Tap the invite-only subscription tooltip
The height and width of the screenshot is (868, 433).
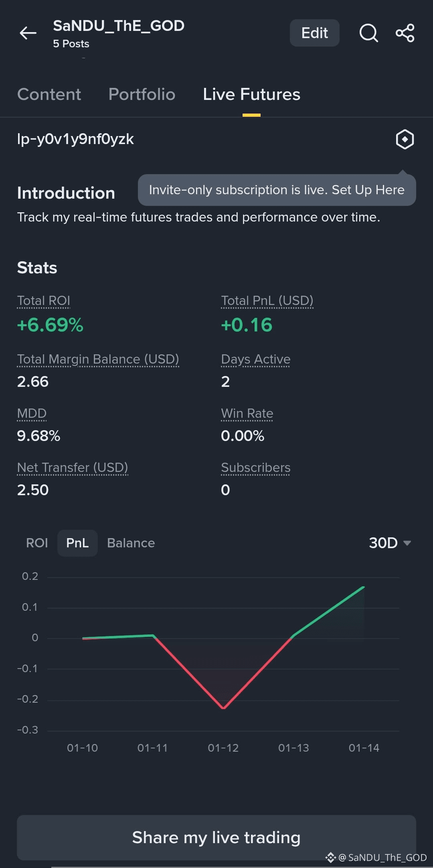[x=277, y=190]
